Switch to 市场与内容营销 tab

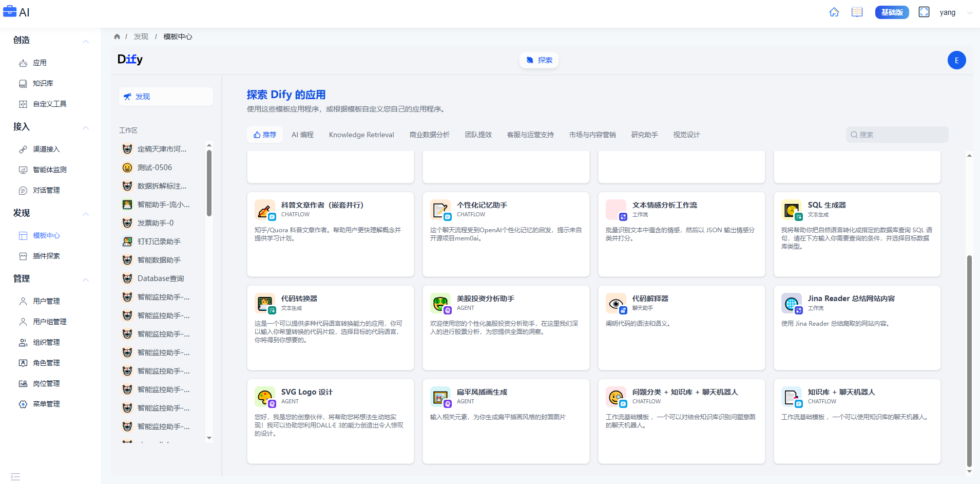pyautogui.click(x=592, y=135)
